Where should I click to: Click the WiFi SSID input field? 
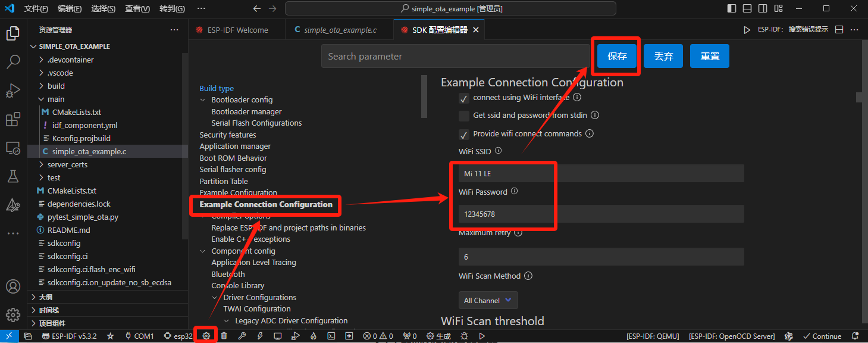pos(601,173)
